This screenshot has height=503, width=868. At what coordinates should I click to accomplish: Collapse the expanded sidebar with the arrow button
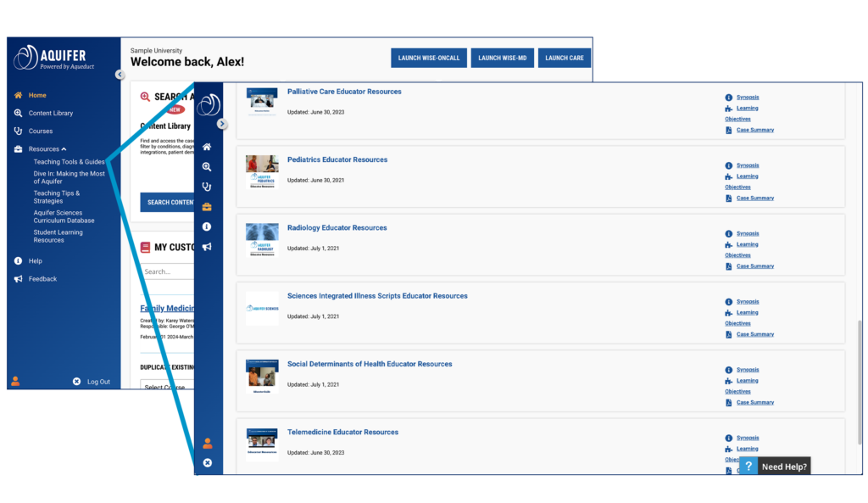pos(120,75)
